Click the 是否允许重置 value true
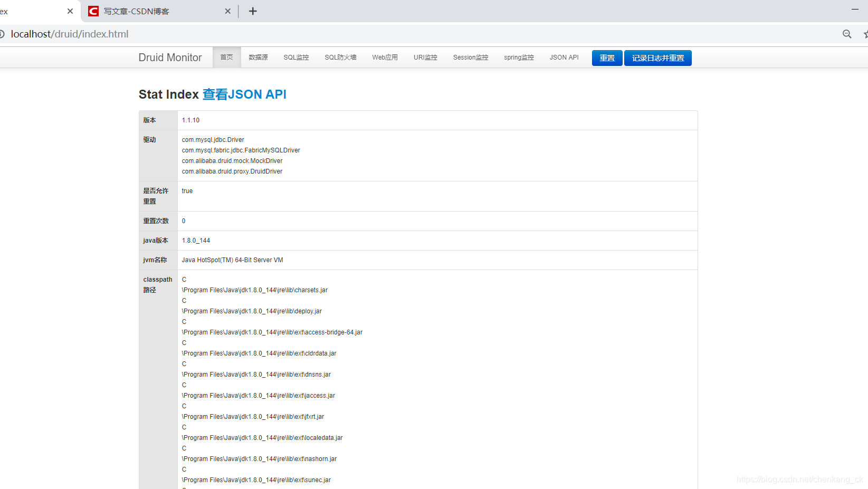868x489 pixels. (187, 191)
